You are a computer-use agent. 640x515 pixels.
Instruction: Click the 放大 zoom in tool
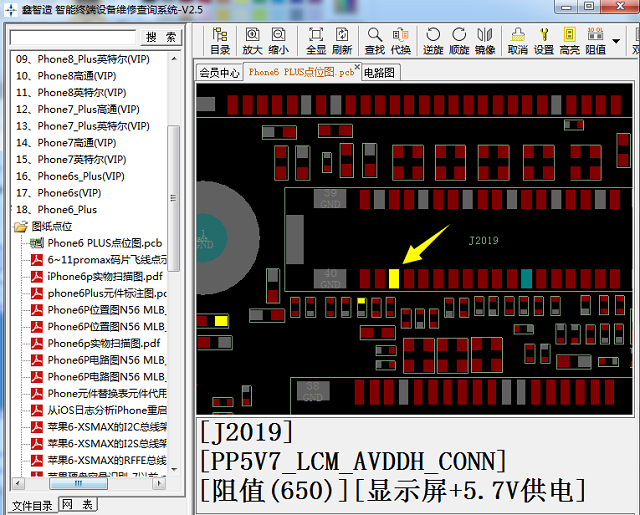[252, 41]
